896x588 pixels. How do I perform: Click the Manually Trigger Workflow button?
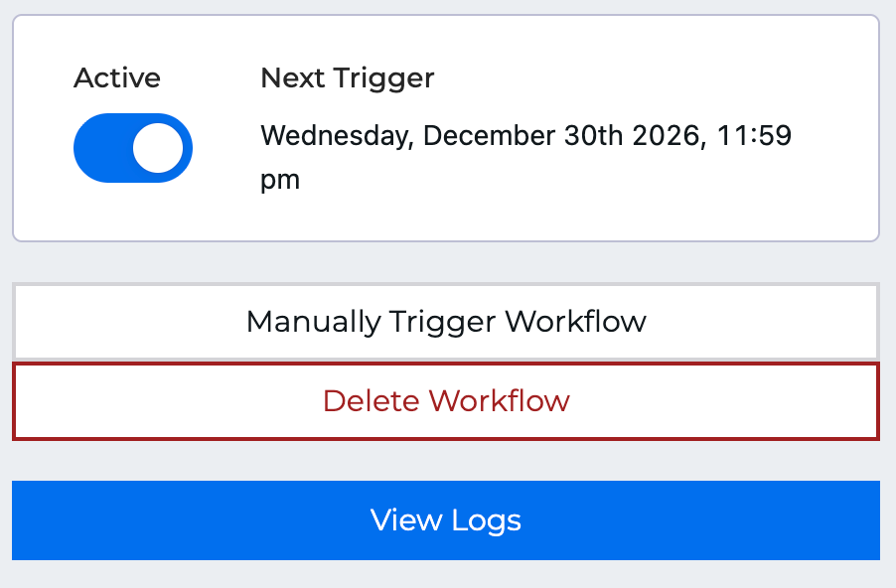click(446, 322)
